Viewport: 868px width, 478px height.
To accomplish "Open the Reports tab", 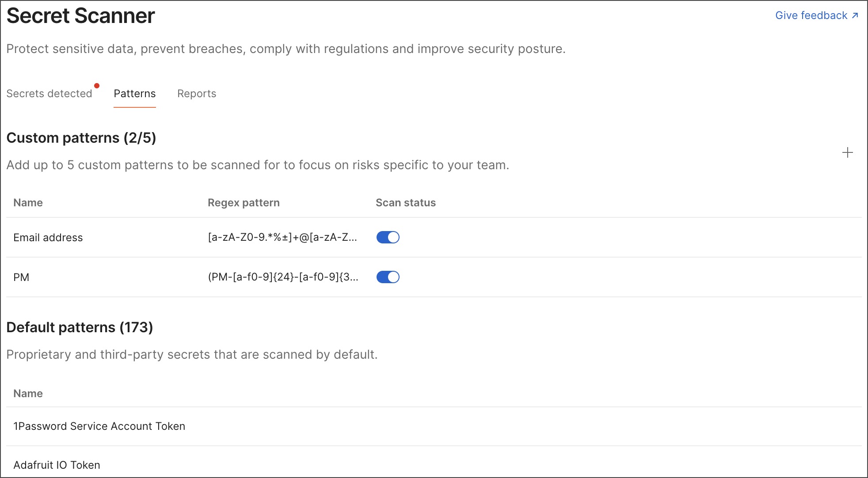I will coord(197,93).
